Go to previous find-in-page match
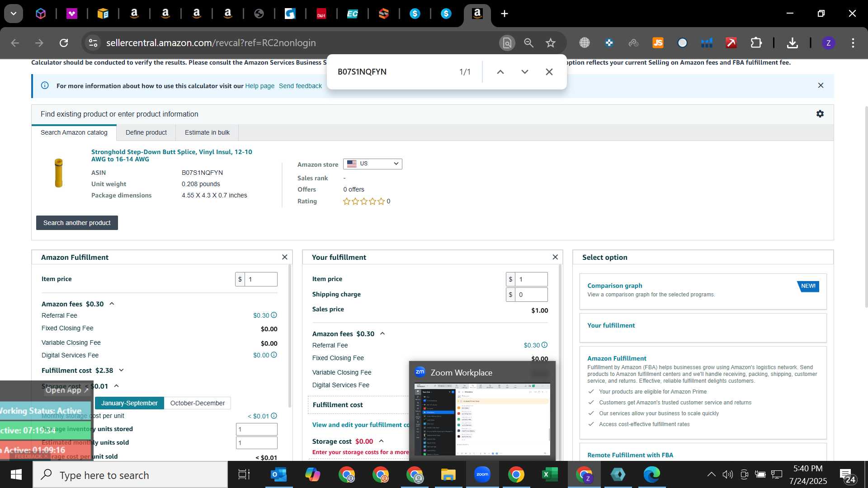Screen dimensions: 868x488 click(500, 72)
